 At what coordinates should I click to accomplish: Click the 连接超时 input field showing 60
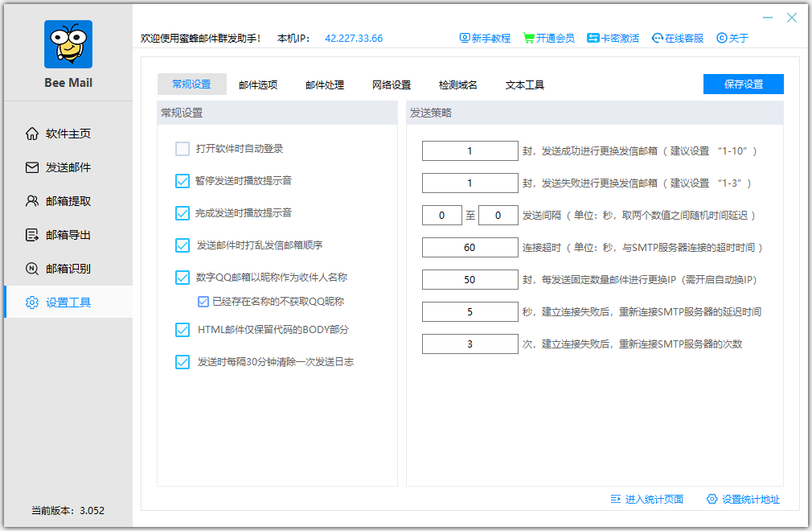470,248
